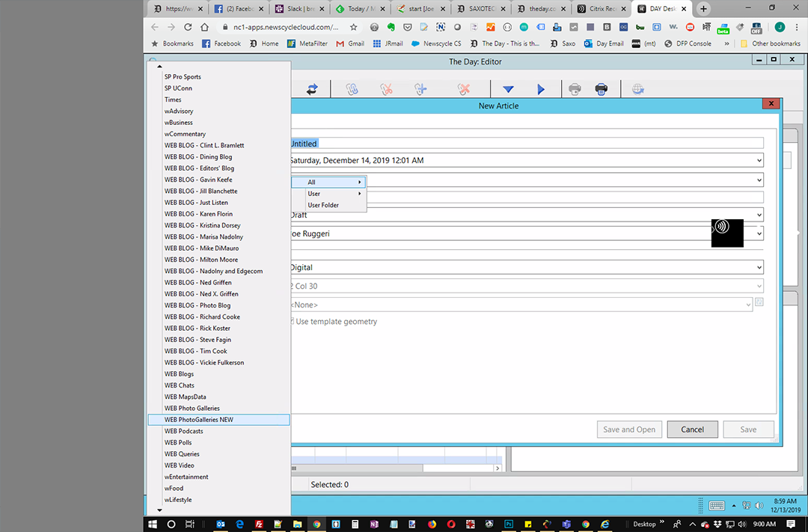
Task: Open the 2 Col 30 dropdown
Action: click(x=759, y=286)
